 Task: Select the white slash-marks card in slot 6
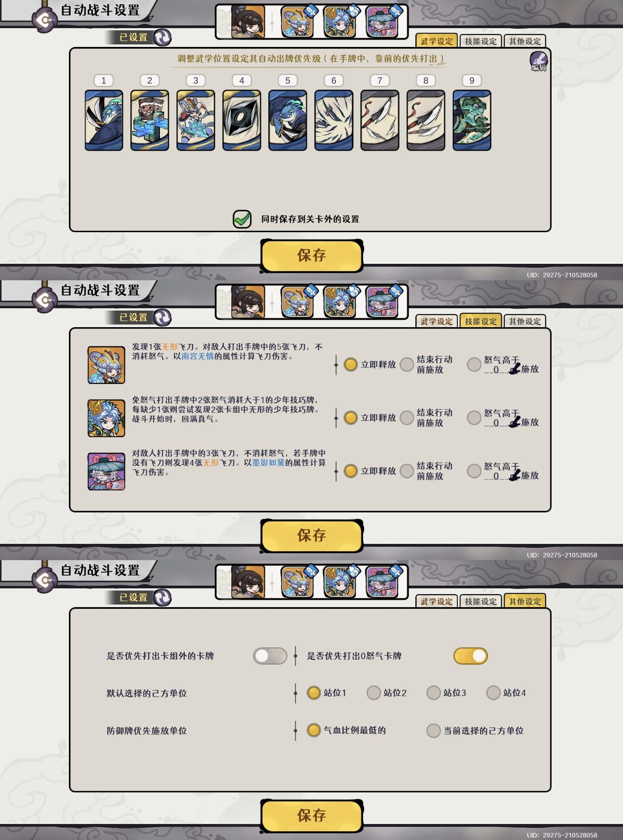[x=334, y=120]
